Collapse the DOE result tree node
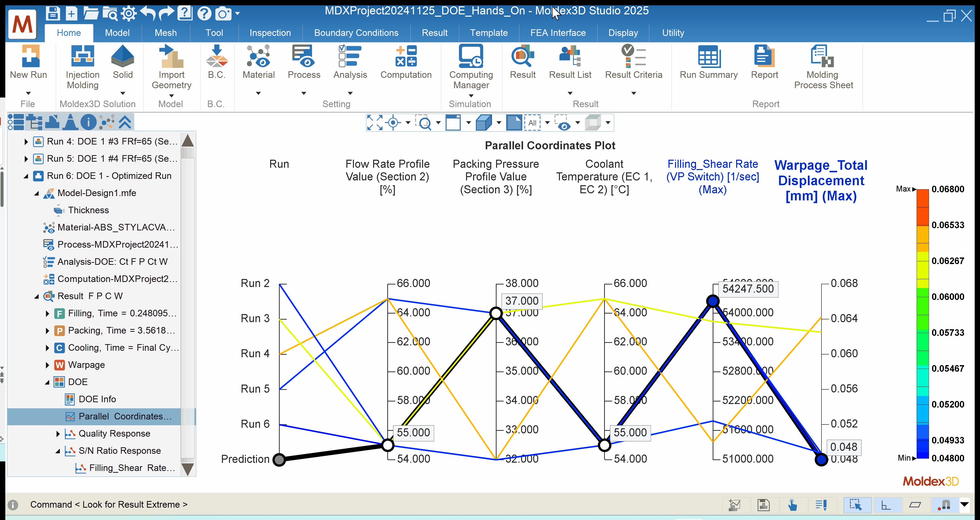Viewport: 980px width, 520px height. click(x=47, y=382)
